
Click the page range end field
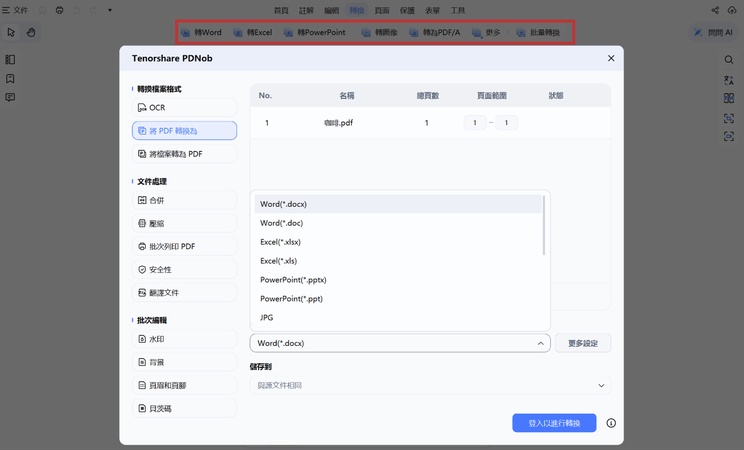click(x=506, y=122)
